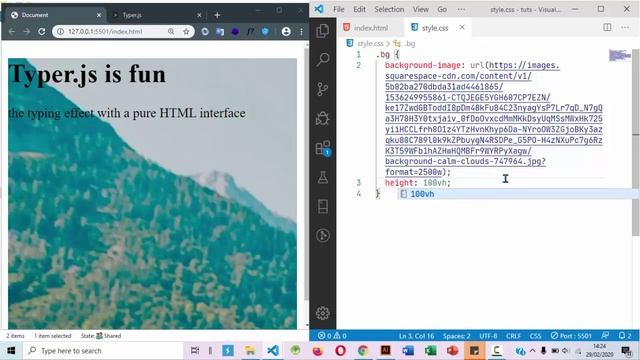Image resolution: width=640 pixels, height=360 pixels.
Task: Open Excel from the taskbar
Action: (430, 351)
